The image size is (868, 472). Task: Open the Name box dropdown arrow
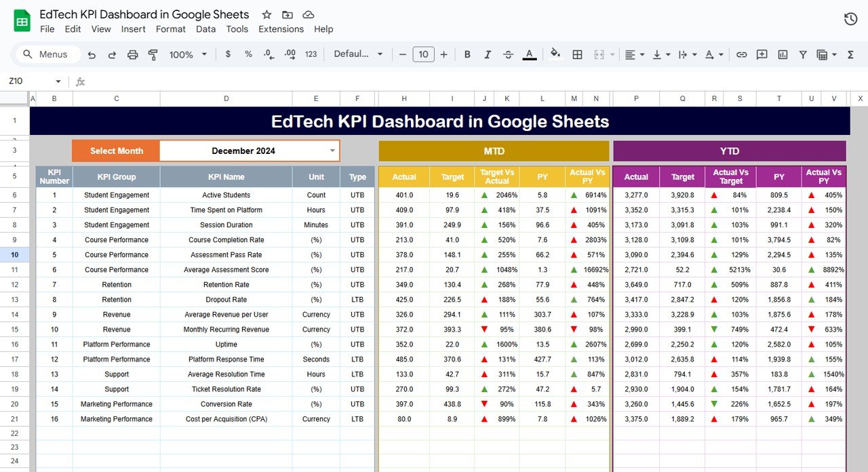[x=58, y=81]
